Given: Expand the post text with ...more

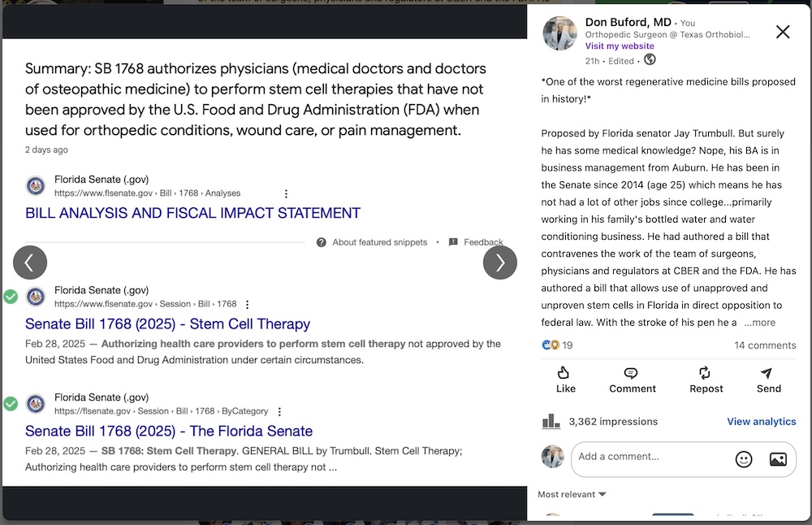Looking at the screenshot, I should point(760,323).
